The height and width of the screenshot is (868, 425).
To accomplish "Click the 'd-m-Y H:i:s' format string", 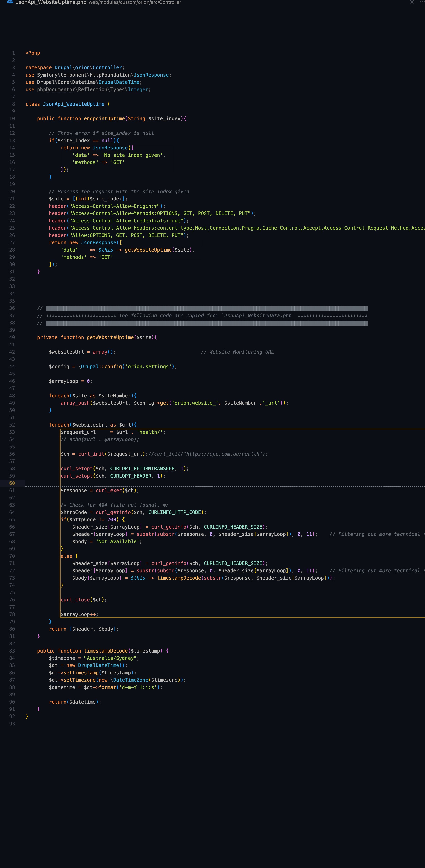I will [138, 687].
